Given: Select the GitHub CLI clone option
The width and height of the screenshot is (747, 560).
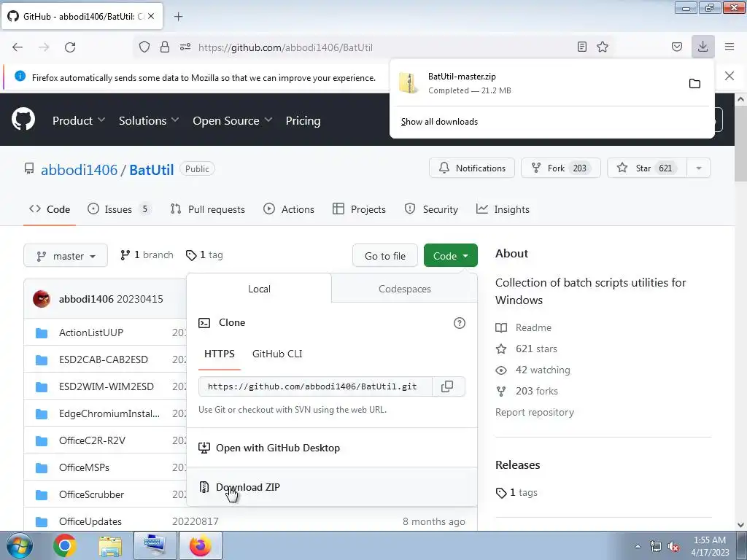Looking at the screenshot, I should [277, 354].
